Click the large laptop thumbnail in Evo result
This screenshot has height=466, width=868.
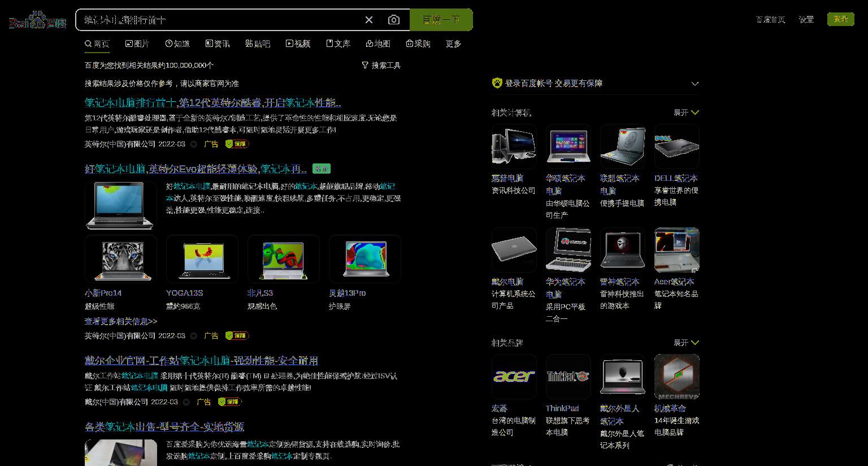pos(121,205)
